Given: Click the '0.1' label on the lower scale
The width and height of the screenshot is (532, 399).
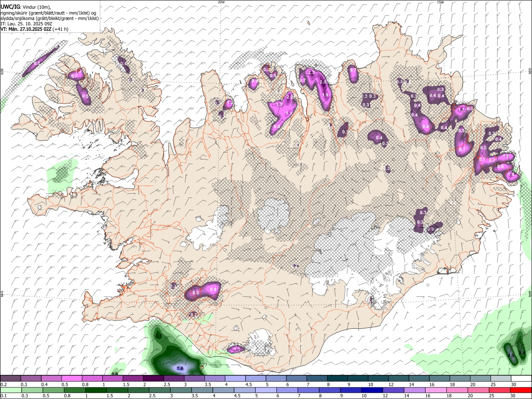Looking at the screenshot, I should tap(3, 396).
